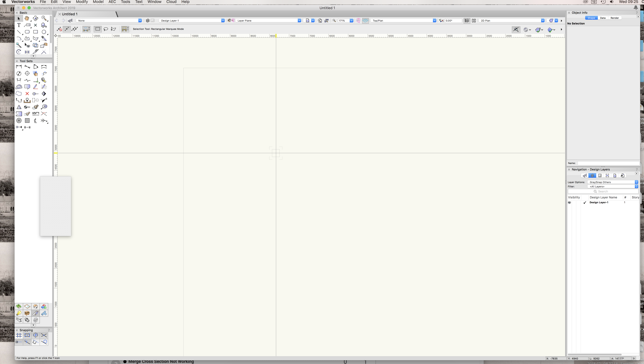The height and width of the screenshot is (364, 644).
Task: Select the Protractor tool in Tool Sets
Action: [x=19, y=87]
